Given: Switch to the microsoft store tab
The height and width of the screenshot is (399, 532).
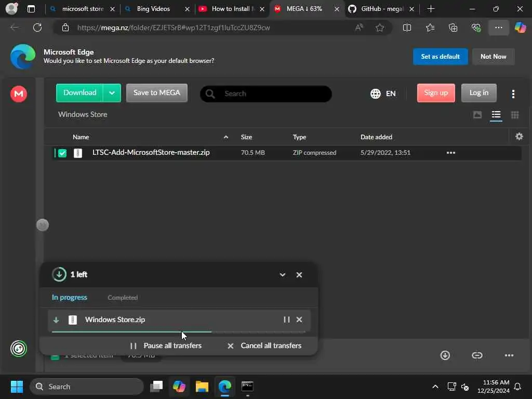Looking at the screenshot, I should pyautogui.click(x=83, y=9).
